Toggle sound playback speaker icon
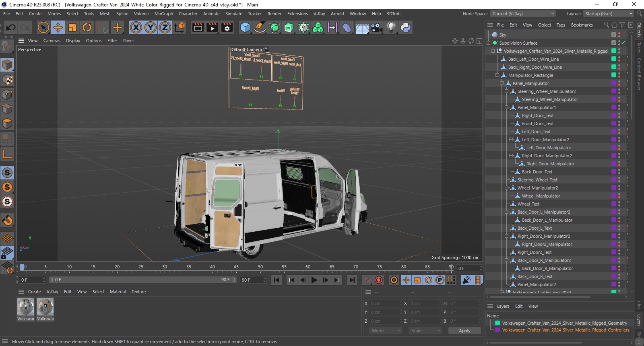Screen dimensions: 644x346 coord(466,280)
